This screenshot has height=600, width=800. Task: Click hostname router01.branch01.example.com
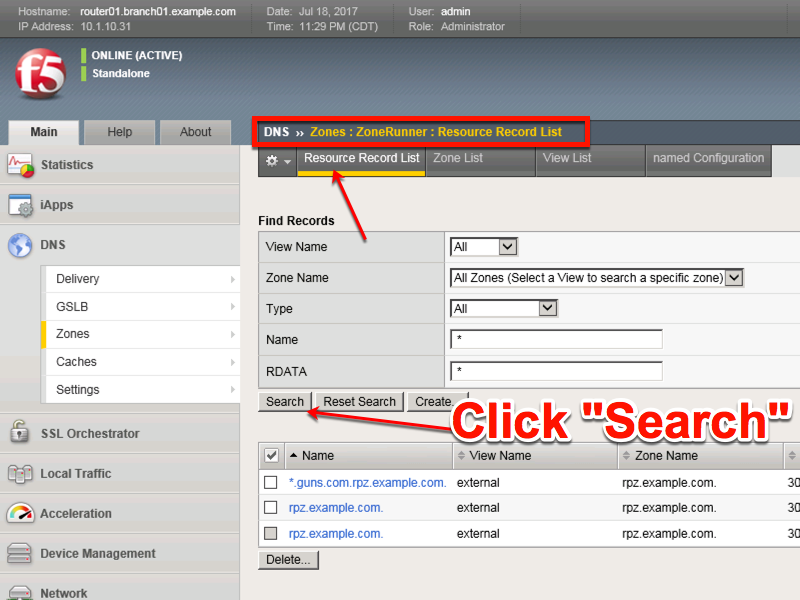point(158,11)
